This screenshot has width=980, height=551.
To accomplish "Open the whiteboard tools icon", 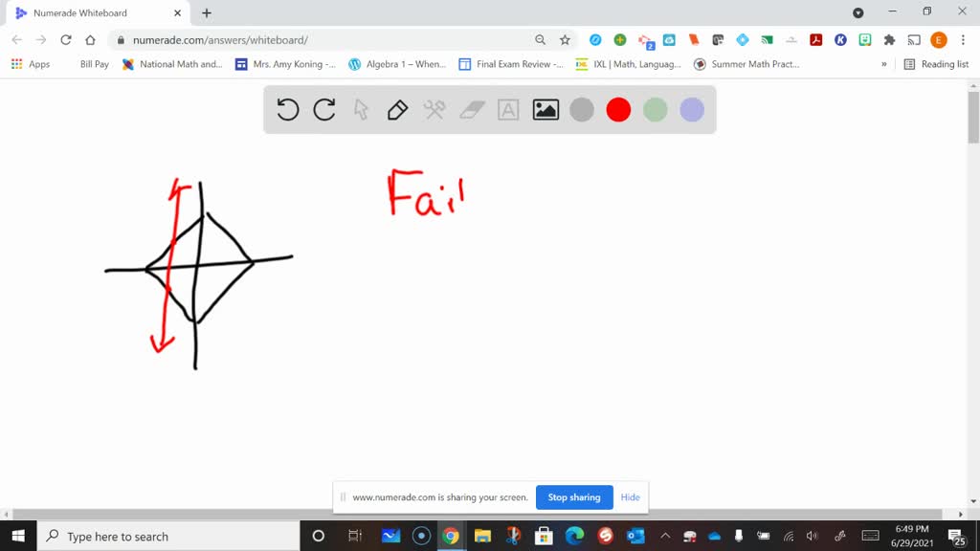I will [x=434, y=110].
